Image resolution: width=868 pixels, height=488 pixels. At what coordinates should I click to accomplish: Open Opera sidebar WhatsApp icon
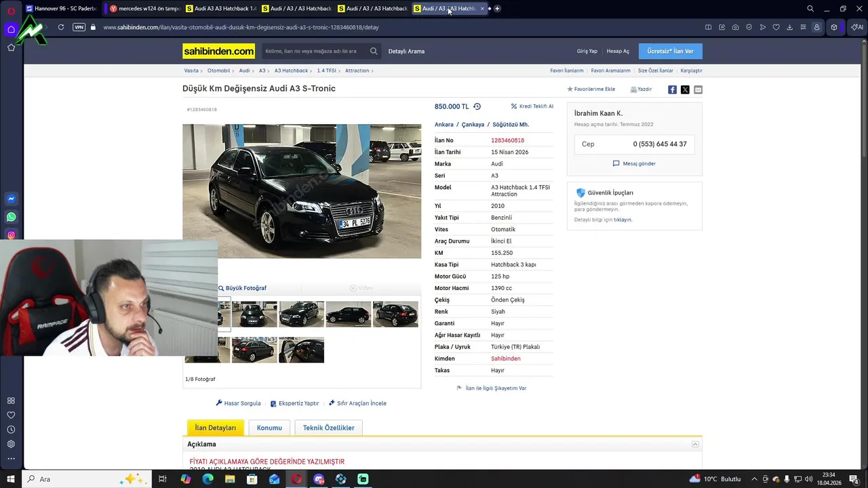point(11,218)
